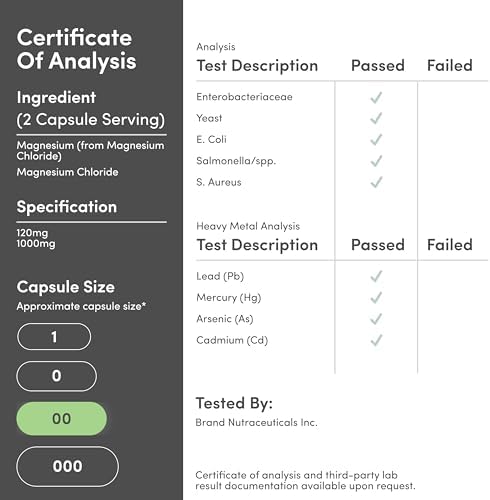Image resolution: width=490 pixels, height=500 pixels.
Task: Click the 120mg specification value
Action: tap(32, 233)
